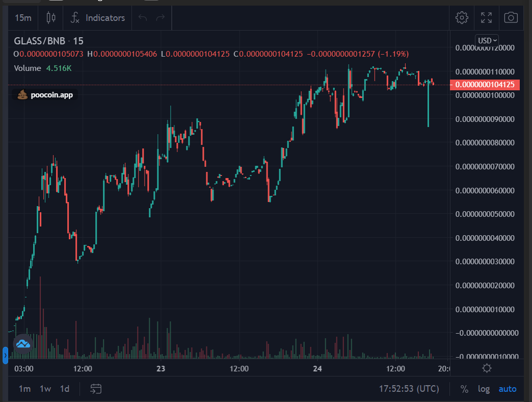The image size is (532, 402).
Task: Open the time axis settings gear icon
Action: click(x=487, y=368)
